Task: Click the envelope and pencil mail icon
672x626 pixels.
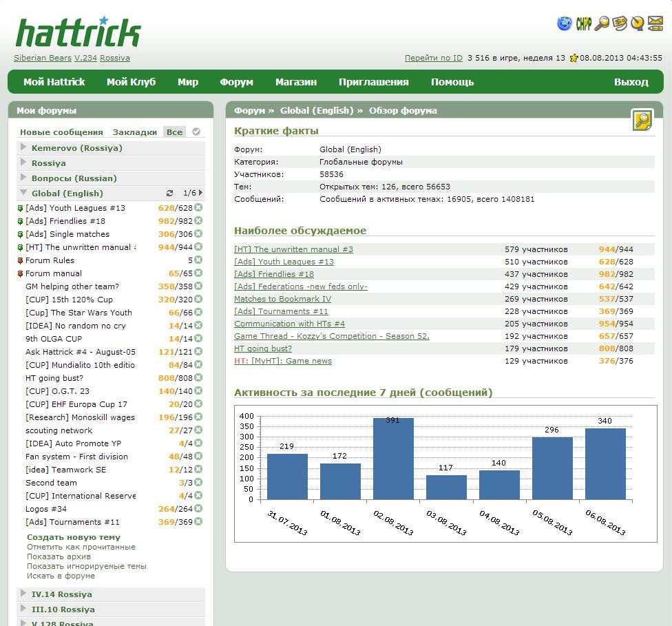Action: 655,23
